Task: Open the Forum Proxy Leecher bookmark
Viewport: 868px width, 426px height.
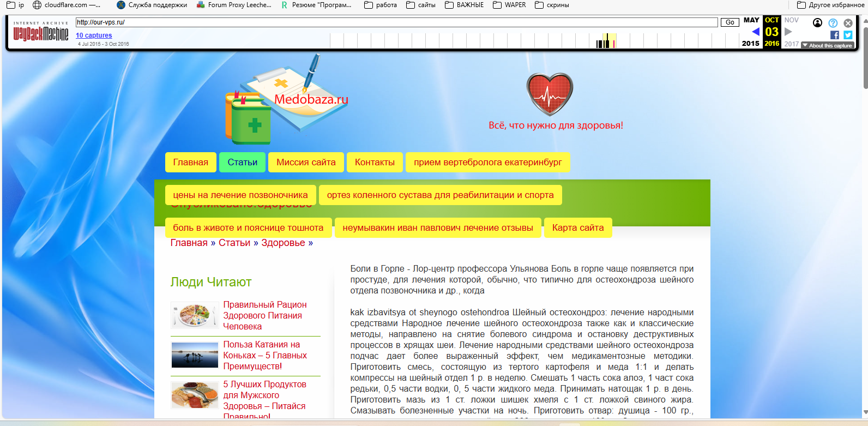Action: click(x=234, y=5)
